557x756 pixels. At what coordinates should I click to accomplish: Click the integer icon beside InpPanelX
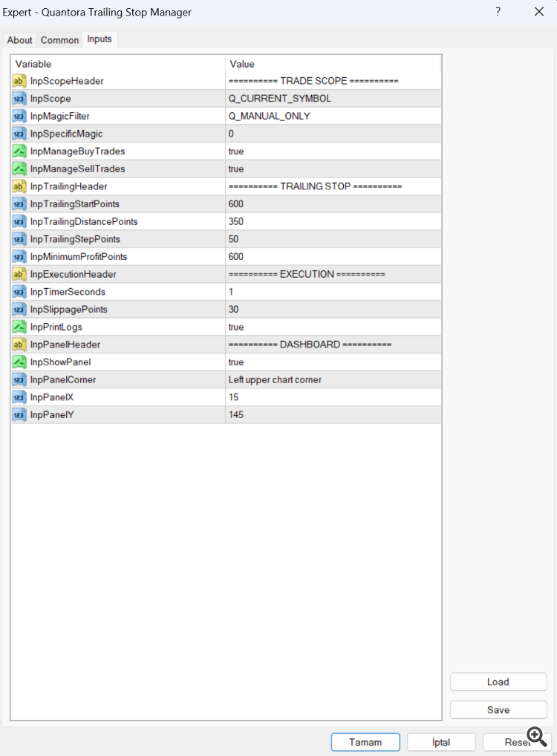(x=19, y=398)
